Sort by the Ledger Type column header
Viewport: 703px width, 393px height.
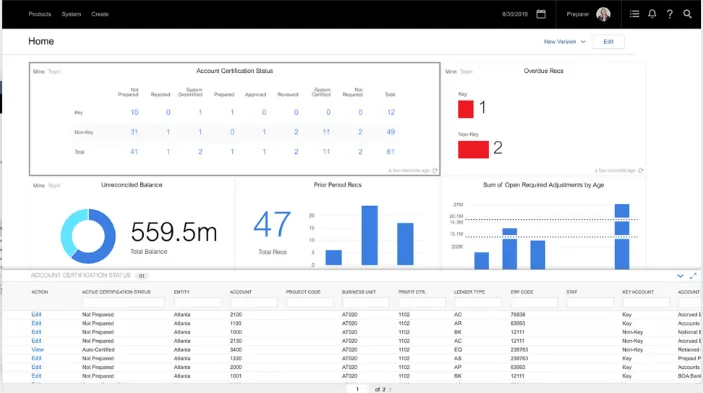click(x=469, y=292)
